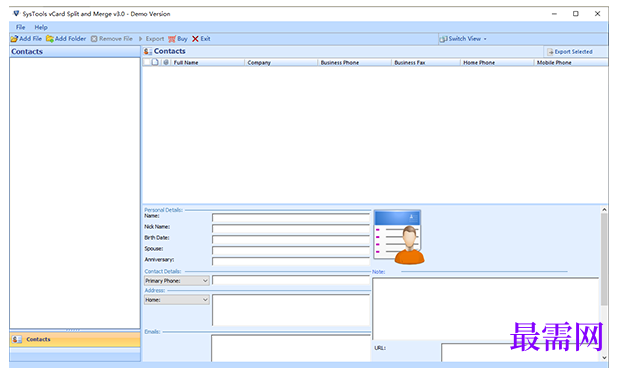The width and height of the screenshot is (622, 368).
Task: Click the details pane scrollbar thumb
Action: (x=604, y=259)
